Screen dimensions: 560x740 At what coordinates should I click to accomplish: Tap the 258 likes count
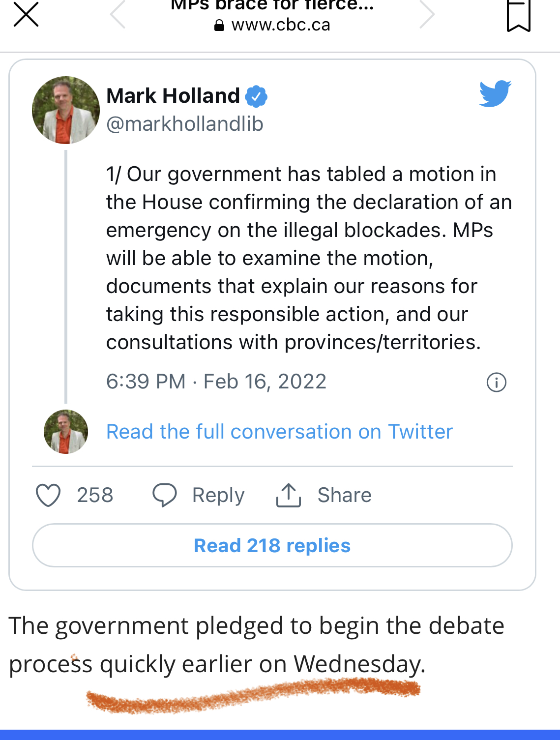point(95,495)
